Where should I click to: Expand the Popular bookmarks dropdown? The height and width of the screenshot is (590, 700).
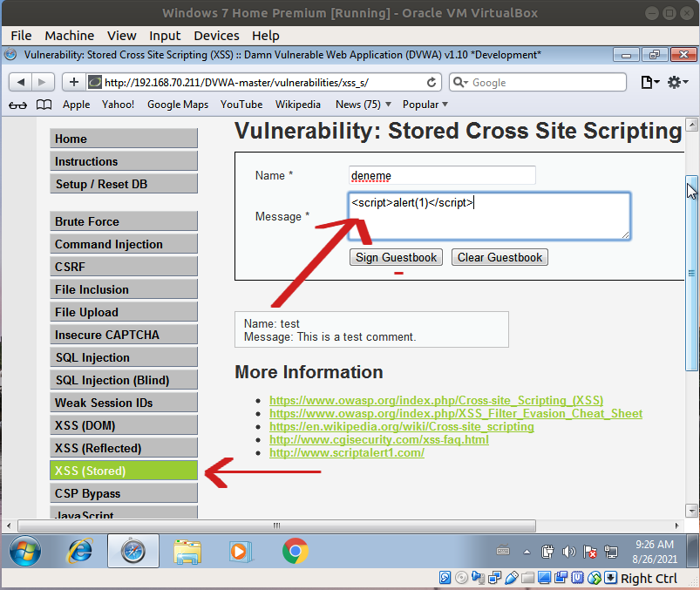click(x=425, y=105)
